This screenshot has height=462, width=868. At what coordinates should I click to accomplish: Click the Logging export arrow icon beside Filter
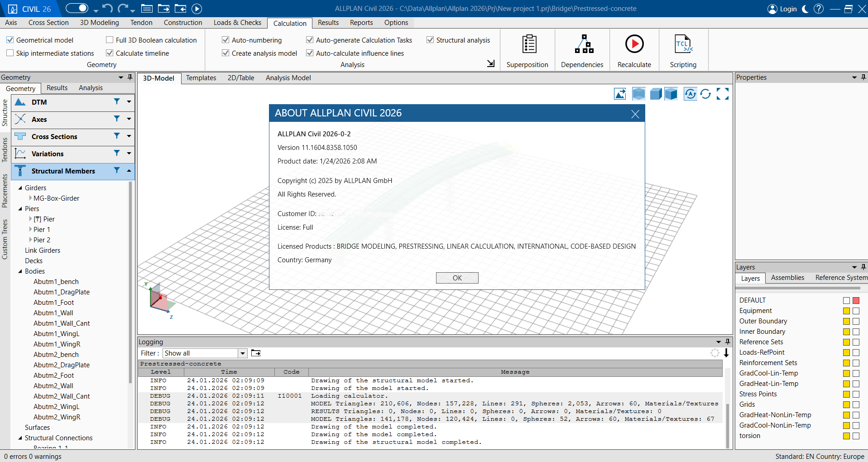click(x=256, y=353)
